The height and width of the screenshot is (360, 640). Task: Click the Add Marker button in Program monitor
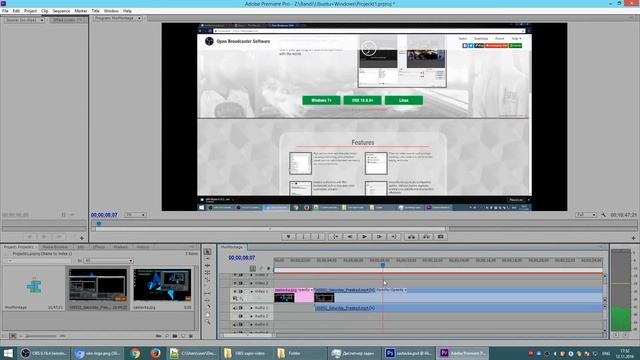click(288, 237)
